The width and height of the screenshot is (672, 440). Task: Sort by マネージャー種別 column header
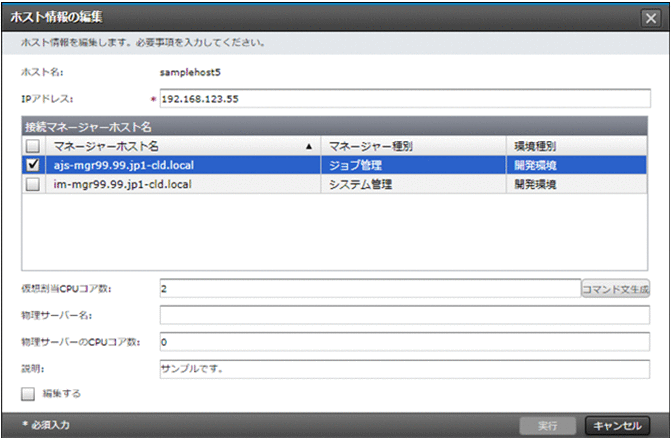pos(414,147)
